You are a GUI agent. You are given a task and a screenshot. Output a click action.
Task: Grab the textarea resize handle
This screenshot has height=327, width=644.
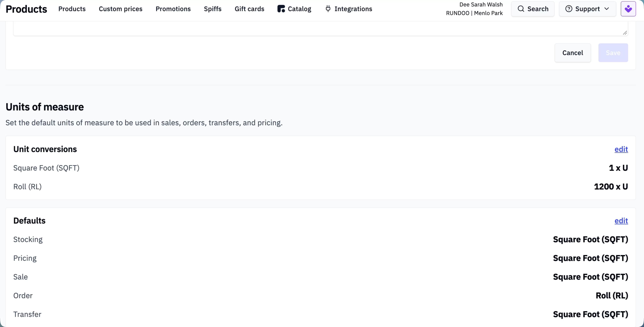pos(625,33)
